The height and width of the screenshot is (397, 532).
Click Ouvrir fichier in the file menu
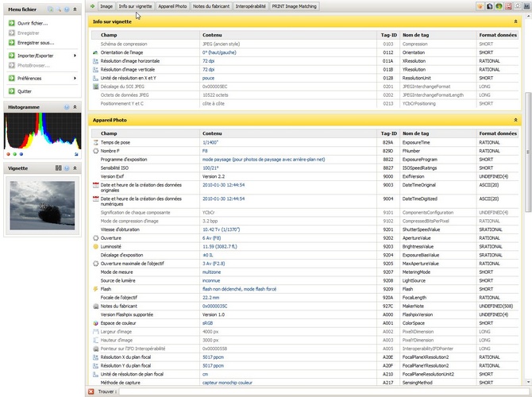(33, 23)
